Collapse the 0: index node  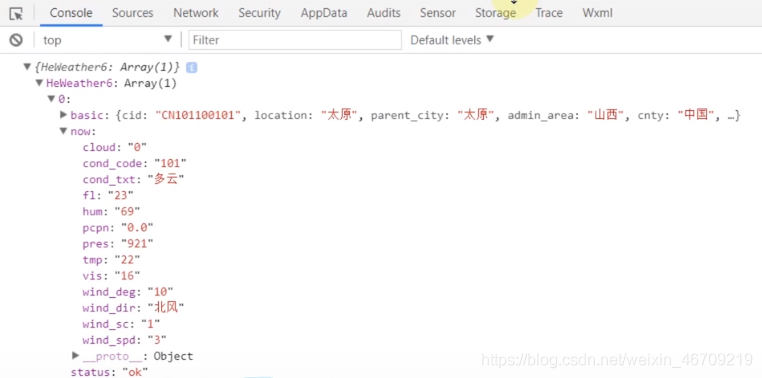[52, 99]
